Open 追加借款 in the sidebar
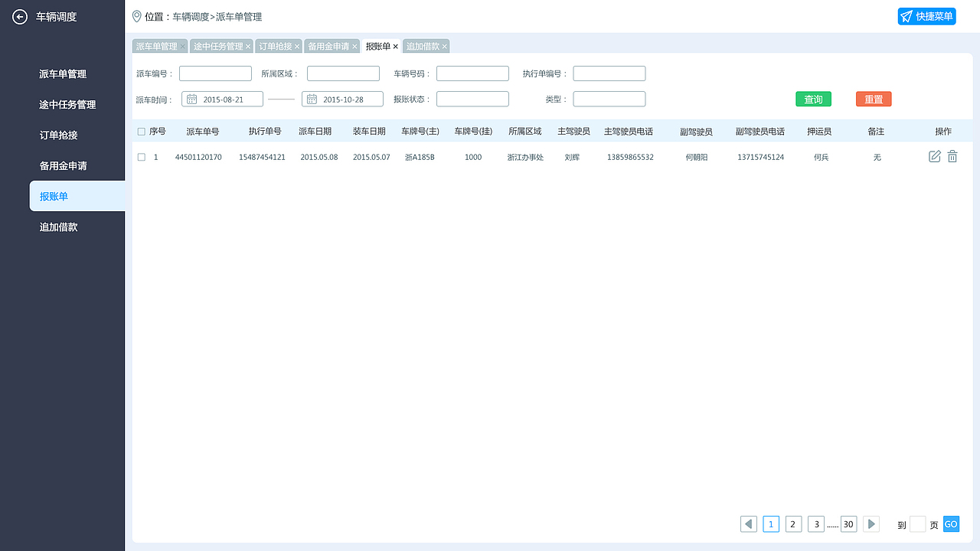980x551 pixels. (x=58, y=227)
